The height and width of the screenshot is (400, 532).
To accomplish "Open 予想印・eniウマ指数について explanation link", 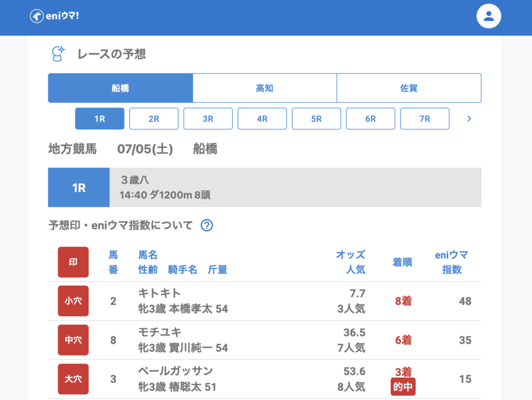I will tap(121, 225).
